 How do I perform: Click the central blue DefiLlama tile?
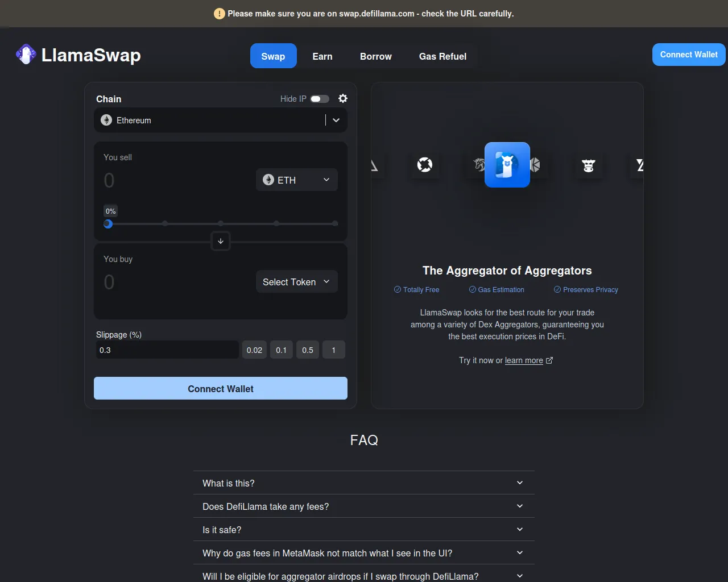[x=507, y=165]
